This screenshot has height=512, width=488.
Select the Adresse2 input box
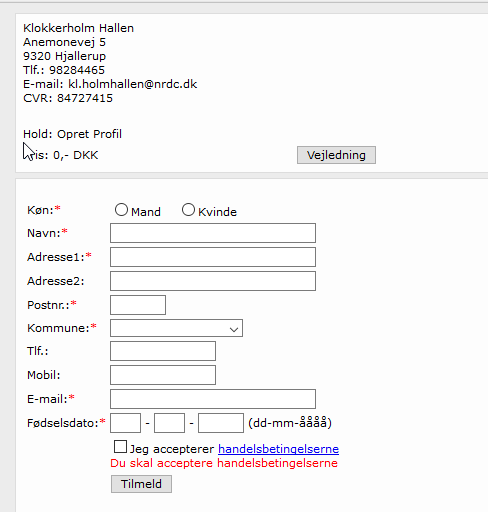pos(213,281)
